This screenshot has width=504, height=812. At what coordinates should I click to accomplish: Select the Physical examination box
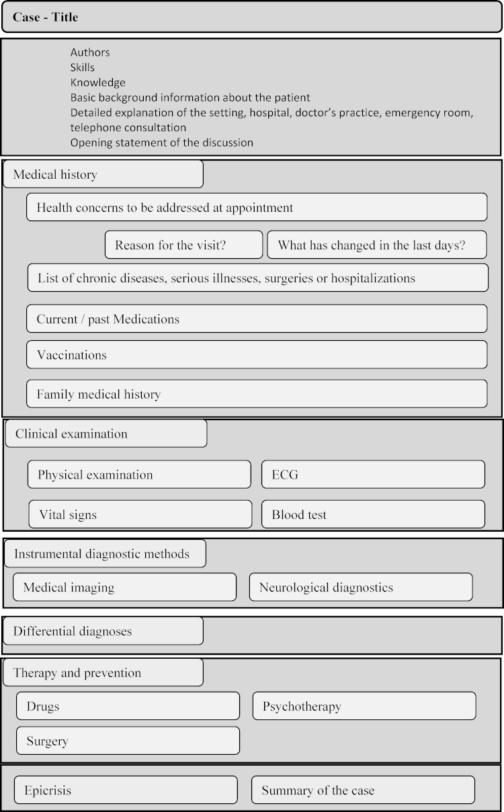click(x=139, y=475)
